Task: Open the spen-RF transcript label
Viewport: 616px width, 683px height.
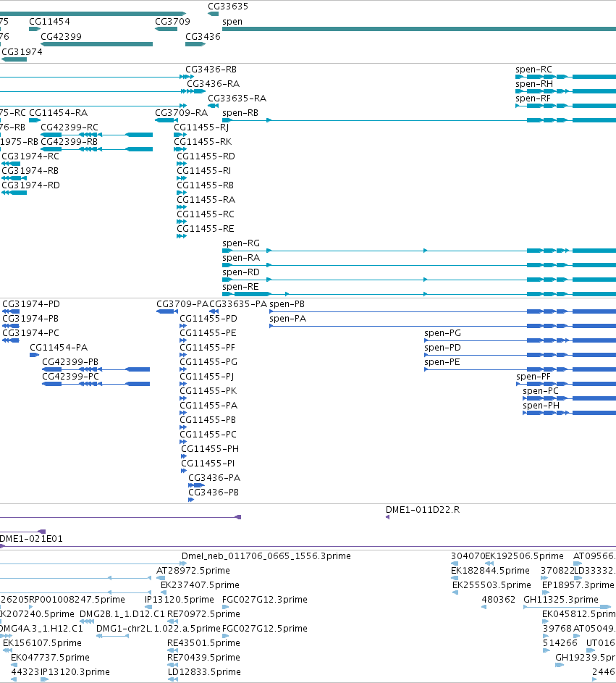Action: [533, 99]
